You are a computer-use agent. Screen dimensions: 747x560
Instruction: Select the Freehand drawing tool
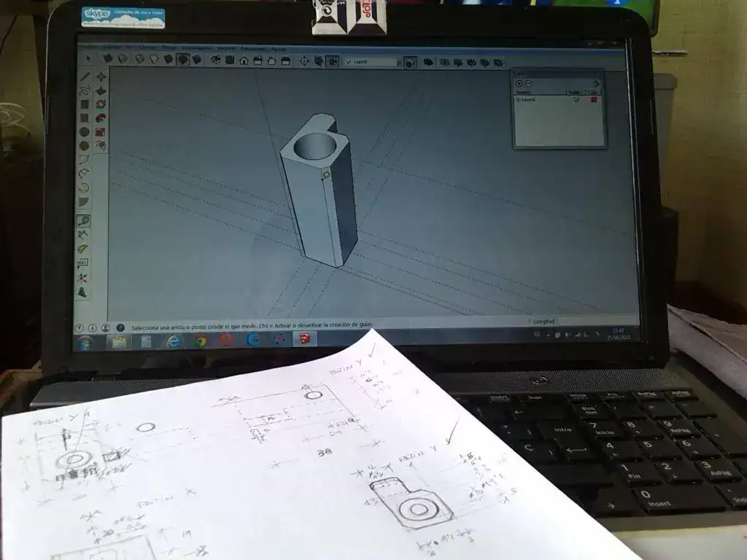(85, 90)
